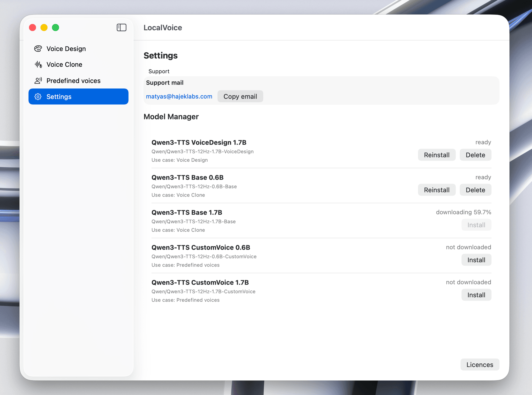Click the red close window control

pyautogui.click(x=32, y=27)
